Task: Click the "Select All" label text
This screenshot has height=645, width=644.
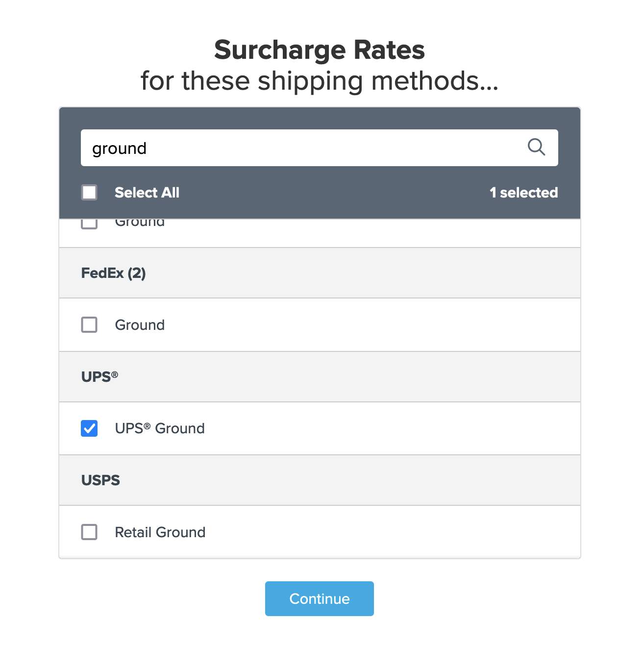Action: pos(147,193)
